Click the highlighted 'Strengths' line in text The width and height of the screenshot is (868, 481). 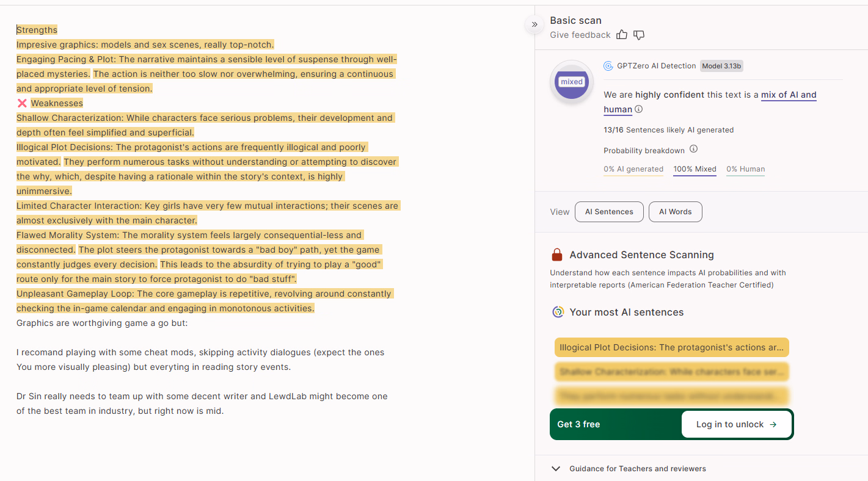(37, 30)
